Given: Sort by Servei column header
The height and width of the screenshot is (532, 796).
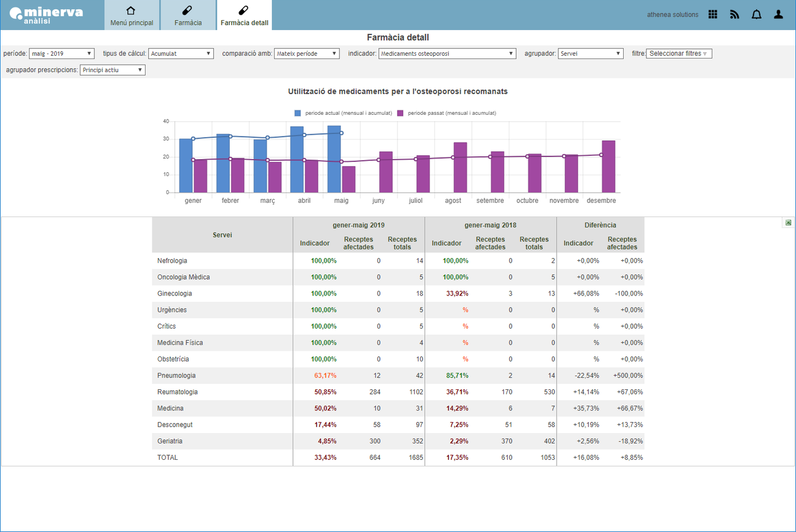Looking at the screenshot, I should coord(222,235).
